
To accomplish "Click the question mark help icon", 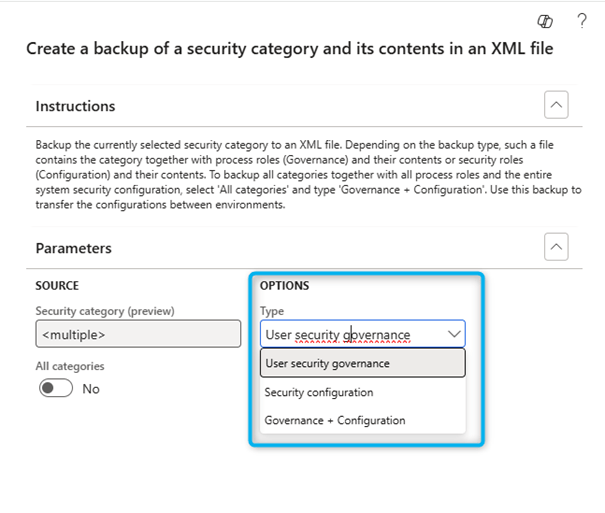I will click(581, 21).
